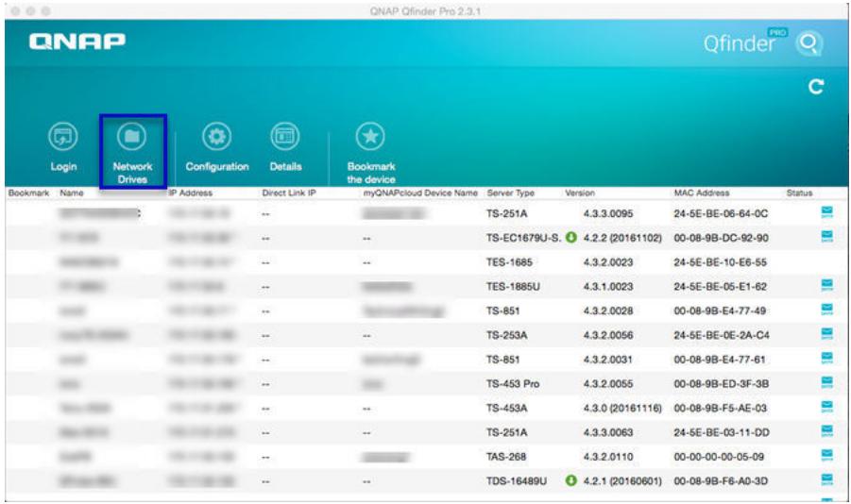851x504 pixels.
Task: Select the TAS-268 server type cell
Action: coord(506,457)
